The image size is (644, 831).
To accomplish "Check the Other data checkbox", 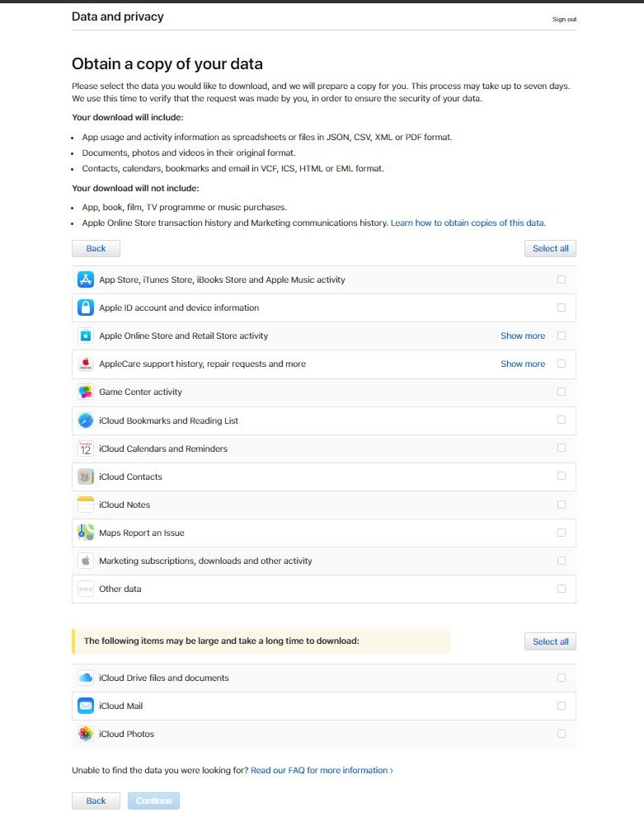I will pyautogui.click(x=562, y=589).
